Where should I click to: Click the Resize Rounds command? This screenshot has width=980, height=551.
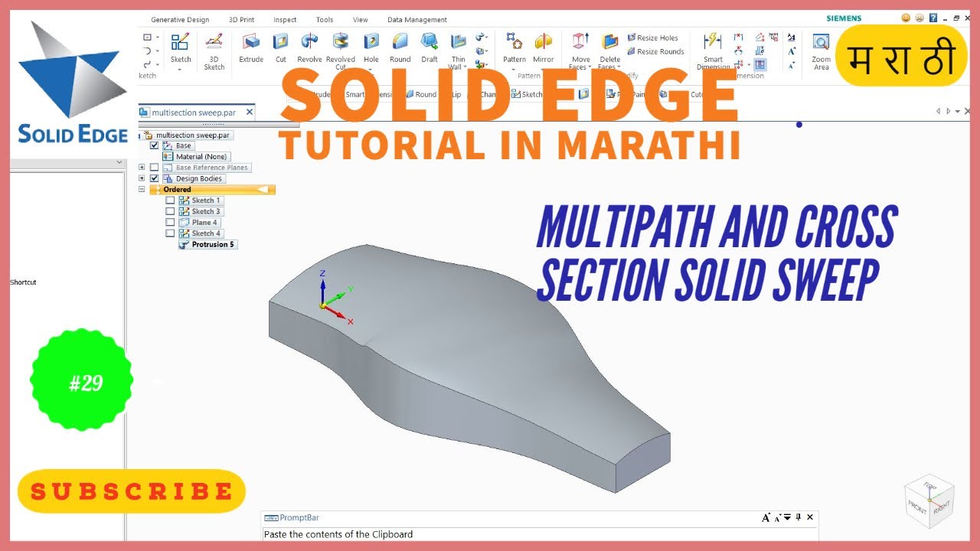pyautogui.click(x=655, y=51)
